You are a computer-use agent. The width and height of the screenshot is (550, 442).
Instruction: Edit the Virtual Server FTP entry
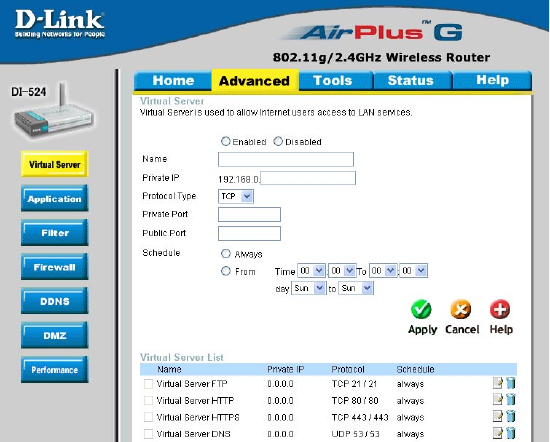(x=498, y=383)
